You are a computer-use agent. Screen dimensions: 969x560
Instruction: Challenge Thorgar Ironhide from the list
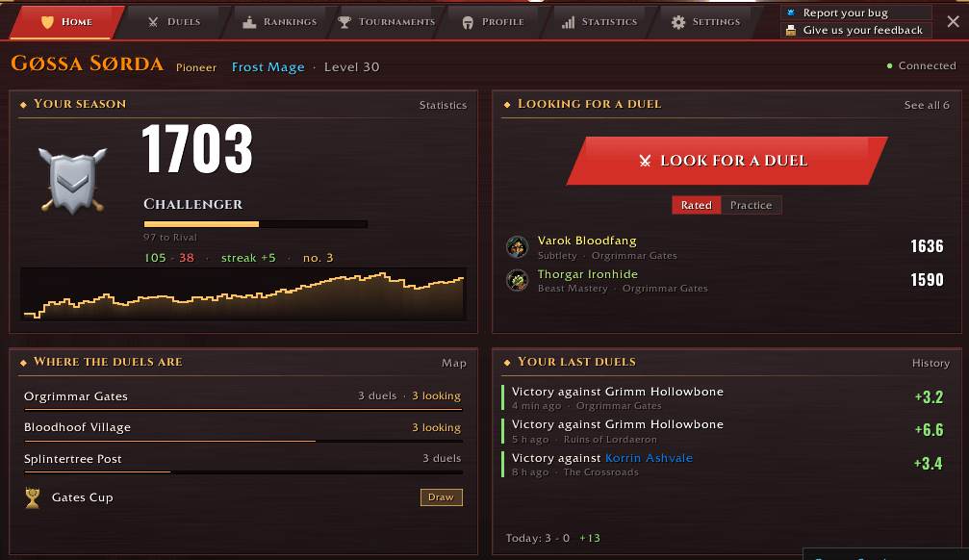(x=726, y=281)
